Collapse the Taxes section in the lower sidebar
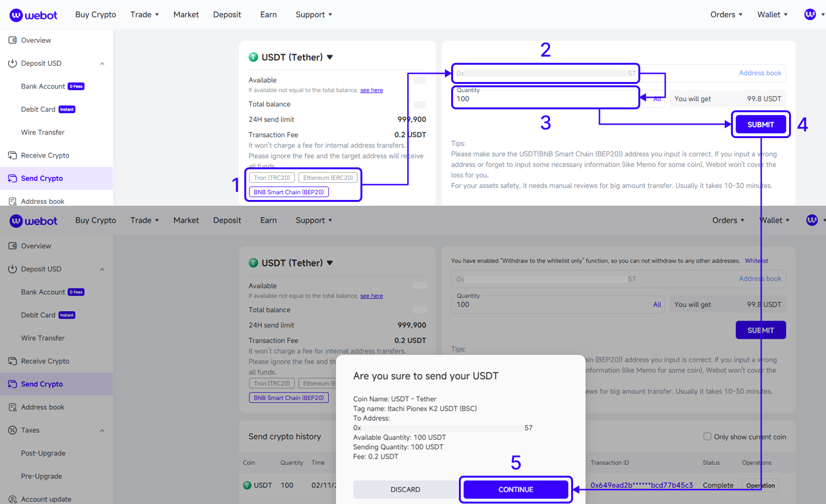Image resolution: width=826 pixels, height=504 pixels. pyautogui.click(x=102, y=431)
